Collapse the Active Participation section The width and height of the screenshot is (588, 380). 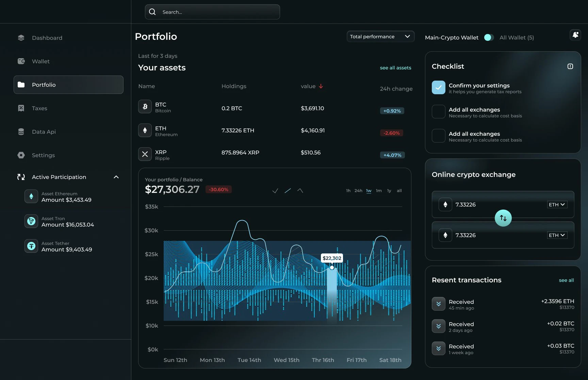(116, 177)
